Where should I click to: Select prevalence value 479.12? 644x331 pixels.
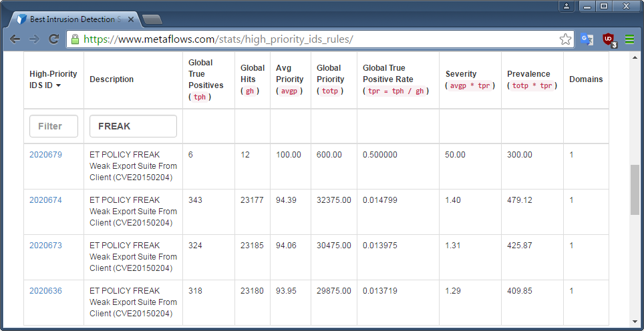[x=520, y=200]
